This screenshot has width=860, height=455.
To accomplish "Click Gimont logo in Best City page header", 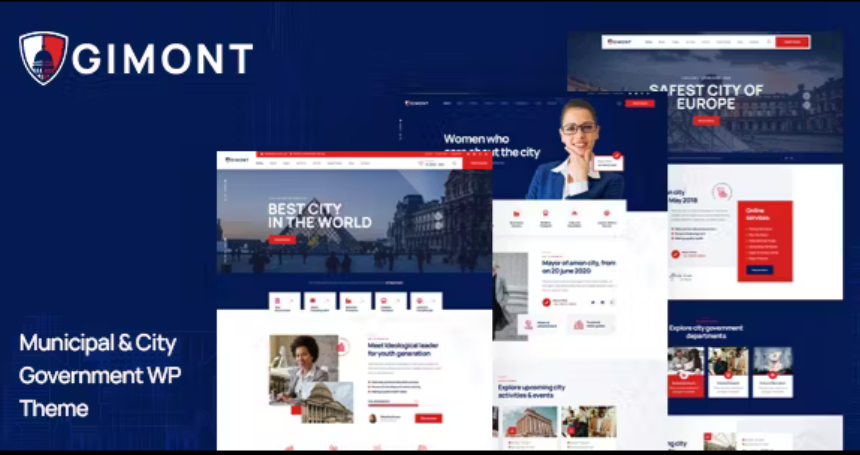I will pyautogui.click(x=237, y=160).
